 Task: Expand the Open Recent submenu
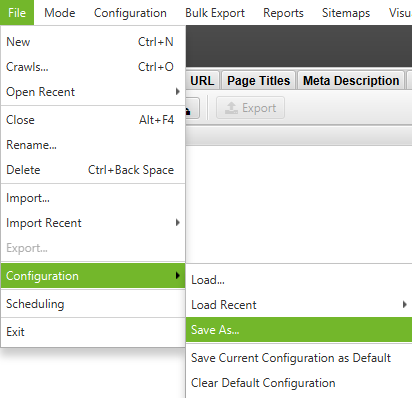[x=93, y=92]
